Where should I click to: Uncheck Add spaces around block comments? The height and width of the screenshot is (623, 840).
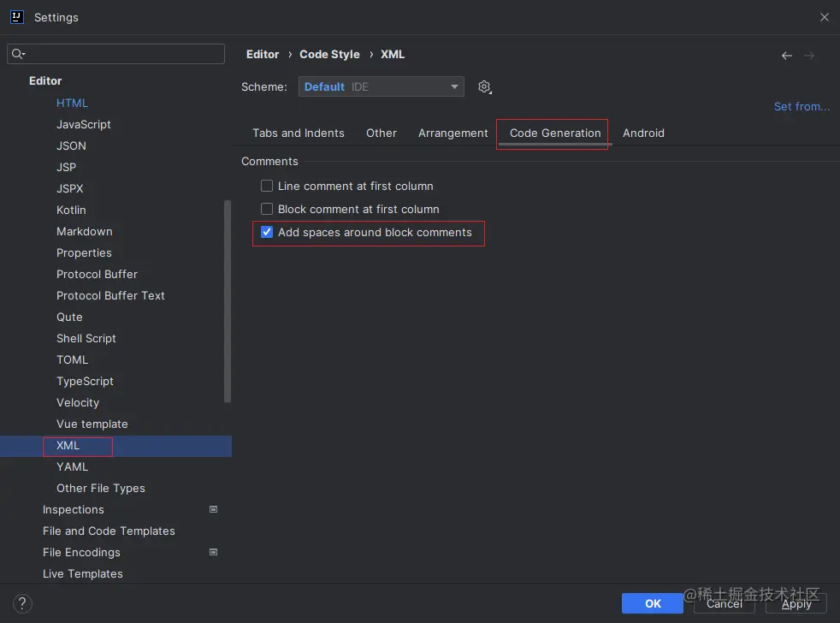pos(267,232)
